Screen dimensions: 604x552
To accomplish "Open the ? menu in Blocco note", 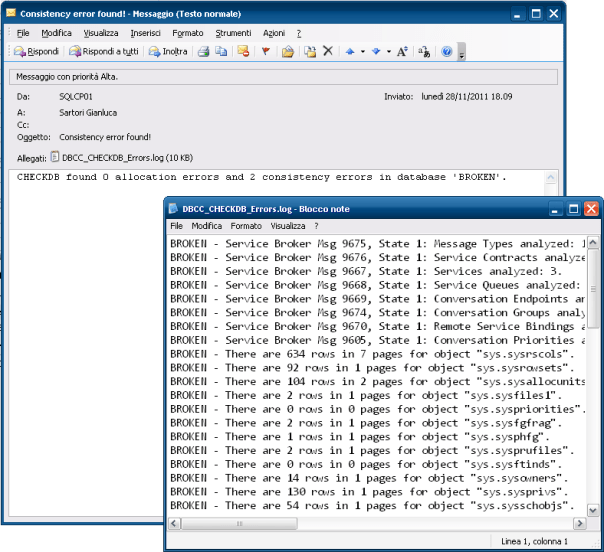I will point(316,226).
